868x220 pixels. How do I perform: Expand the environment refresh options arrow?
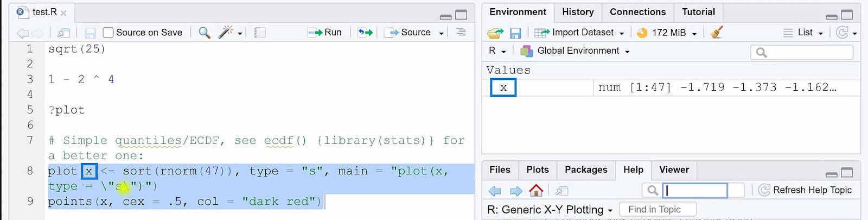(x=854, y=34)
